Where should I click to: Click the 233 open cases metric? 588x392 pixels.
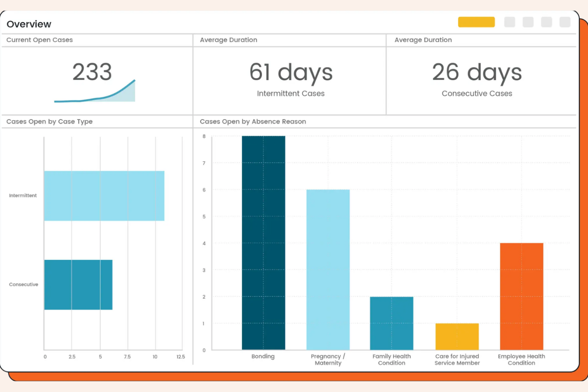(x=92, y=72)
